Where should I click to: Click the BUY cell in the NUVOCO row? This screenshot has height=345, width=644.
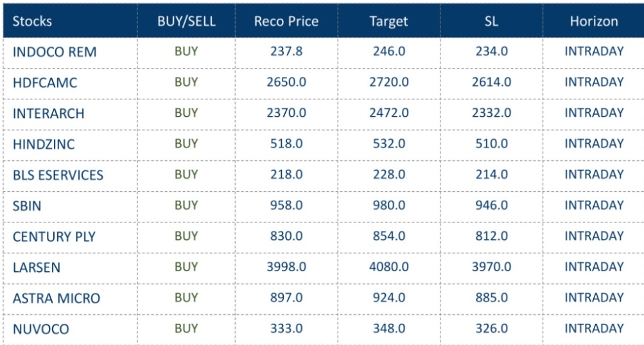point(186,328)
